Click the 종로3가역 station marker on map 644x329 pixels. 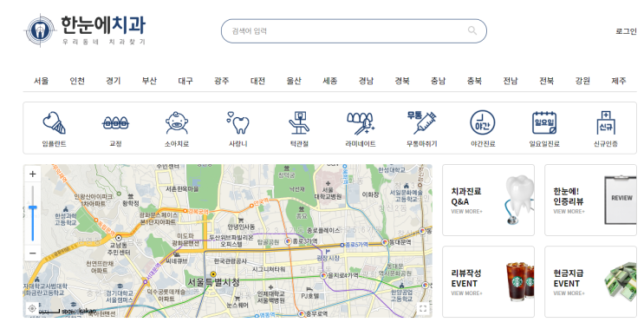click(x=289, y=241)
